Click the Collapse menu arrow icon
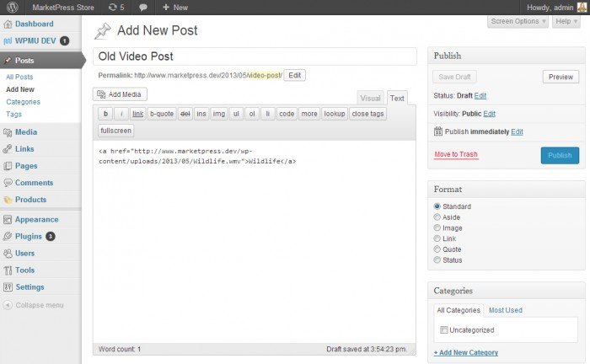 click(8, 305)
